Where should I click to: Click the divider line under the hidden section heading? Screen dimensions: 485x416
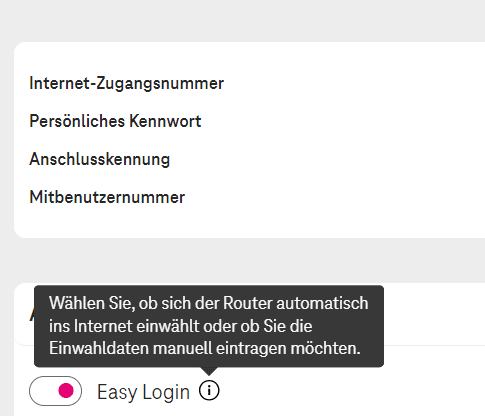tap(434, 345)
